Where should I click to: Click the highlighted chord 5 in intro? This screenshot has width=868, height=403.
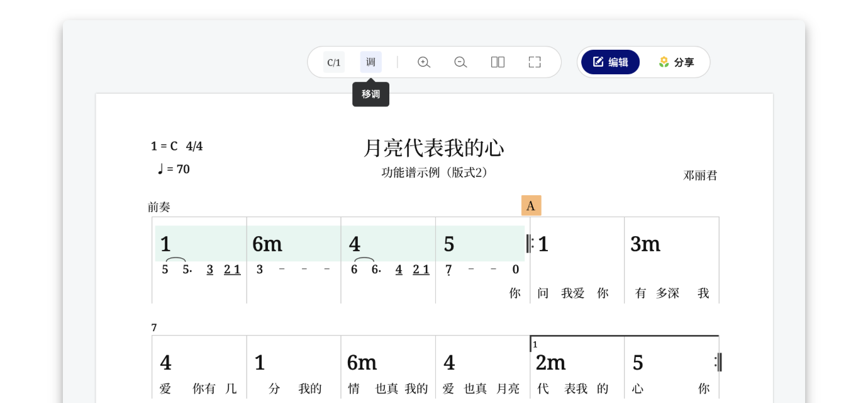448,244
